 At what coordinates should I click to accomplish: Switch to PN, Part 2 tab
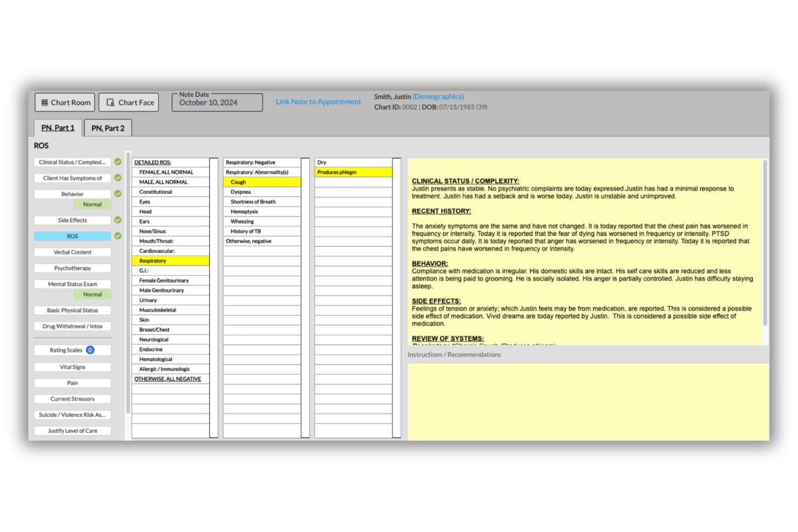click(x=108, y=128)
